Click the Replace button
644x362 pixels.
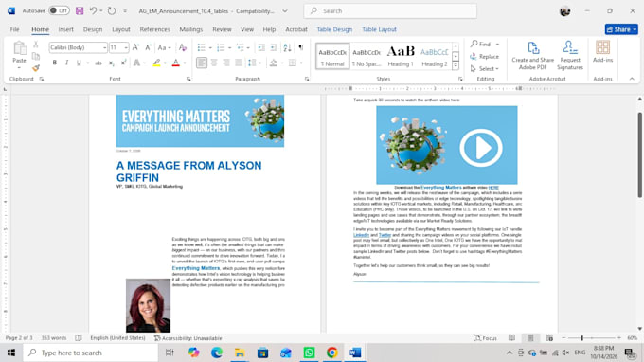click(x=485, y=57)
